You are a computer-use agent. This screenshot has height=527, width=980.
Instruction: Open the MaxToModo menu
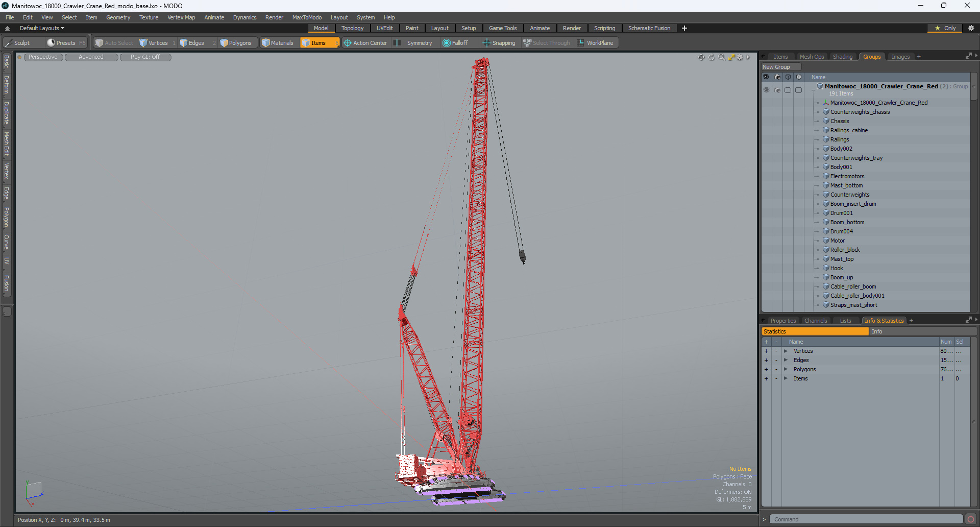click(307, 17)
